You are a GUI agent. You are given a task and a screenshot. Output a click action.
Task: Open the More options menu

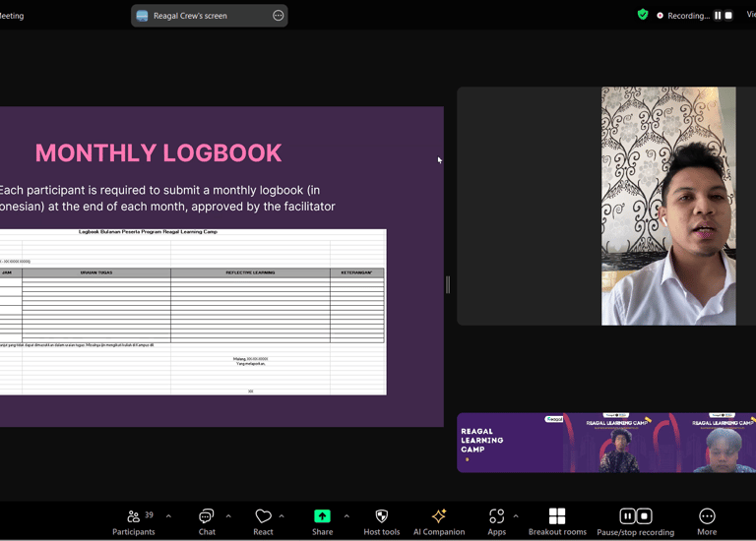pos(707,522)
